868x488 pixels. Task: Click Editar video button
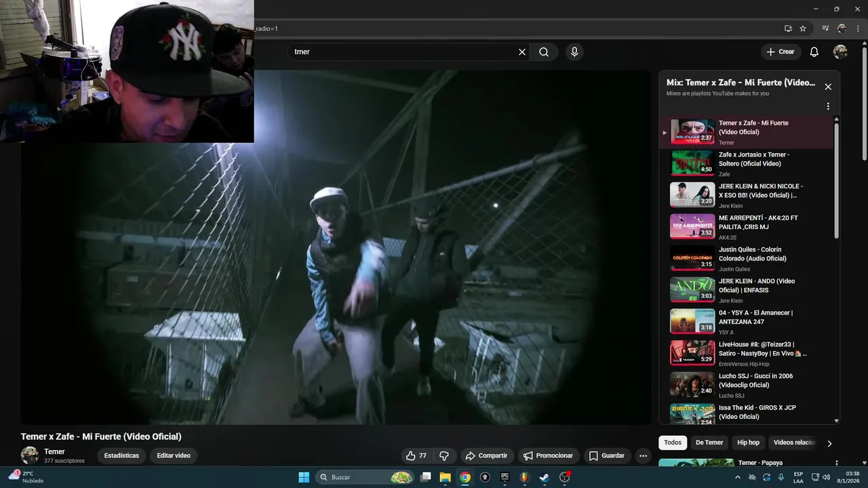tap(174, 455)
